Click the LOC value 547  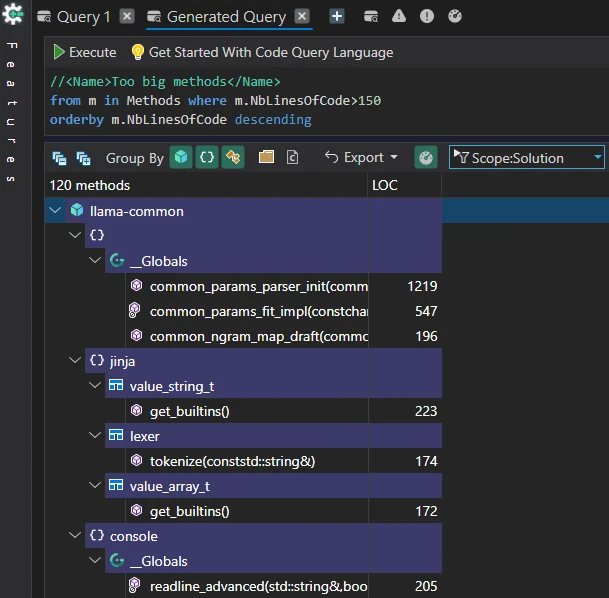click(x=426, y=311)
